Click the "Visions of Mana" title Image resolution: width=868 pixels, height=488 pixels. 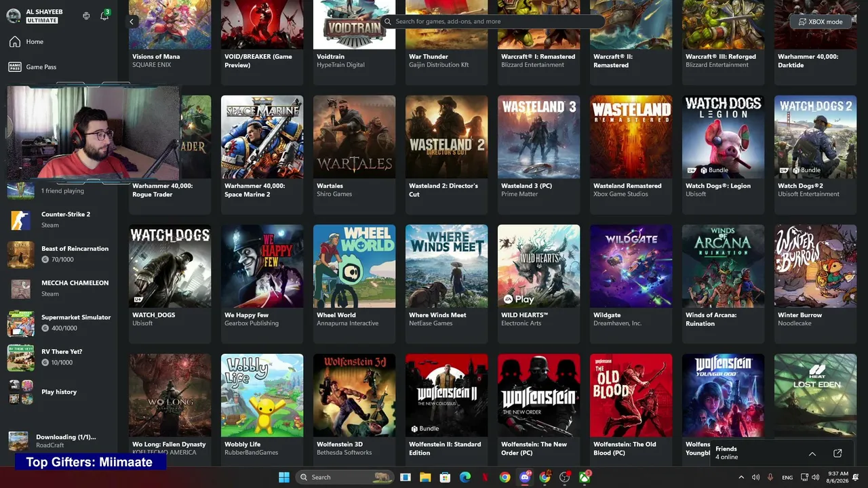[x=156, y=57]
